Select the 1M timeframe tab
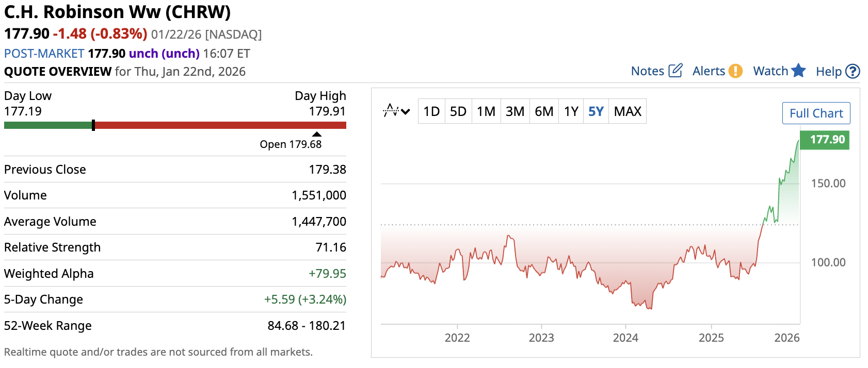 pyautogui.click(x=486, y=111)
